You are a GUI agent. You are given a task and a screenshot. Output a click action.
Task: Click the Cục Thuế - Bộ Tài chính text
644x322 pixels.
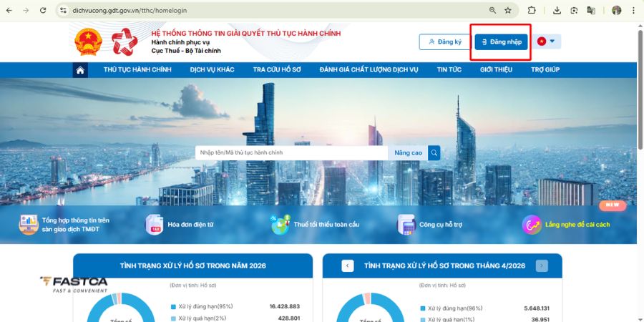186,51
